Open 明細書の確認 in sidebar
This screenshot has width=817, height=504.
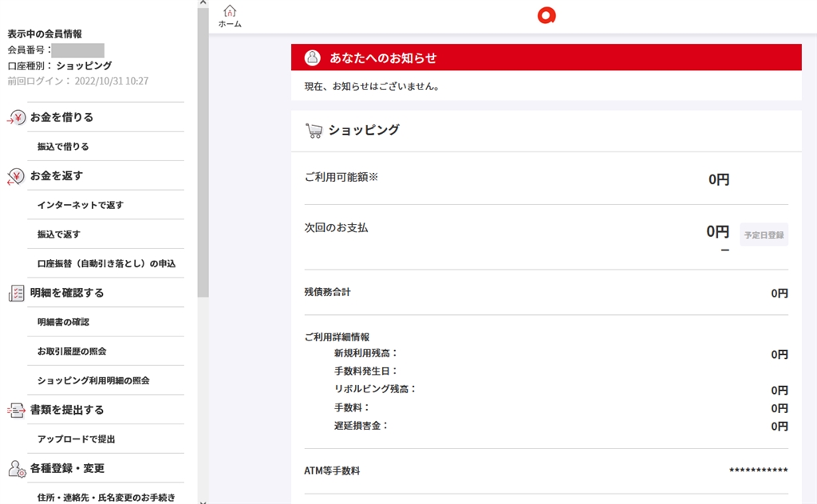point(63,321)
